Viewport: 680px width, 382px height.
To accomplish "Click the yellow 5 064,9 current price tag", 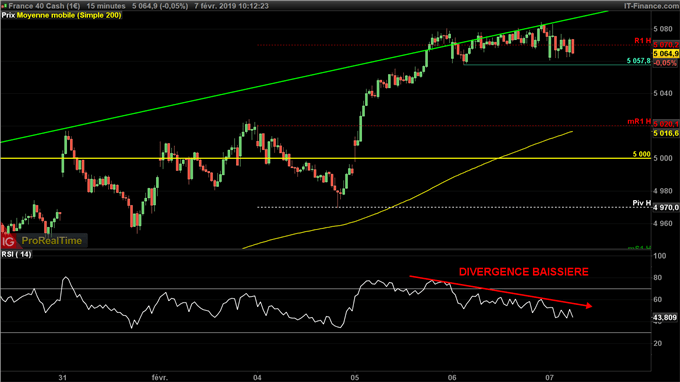I will pos(666,54).
